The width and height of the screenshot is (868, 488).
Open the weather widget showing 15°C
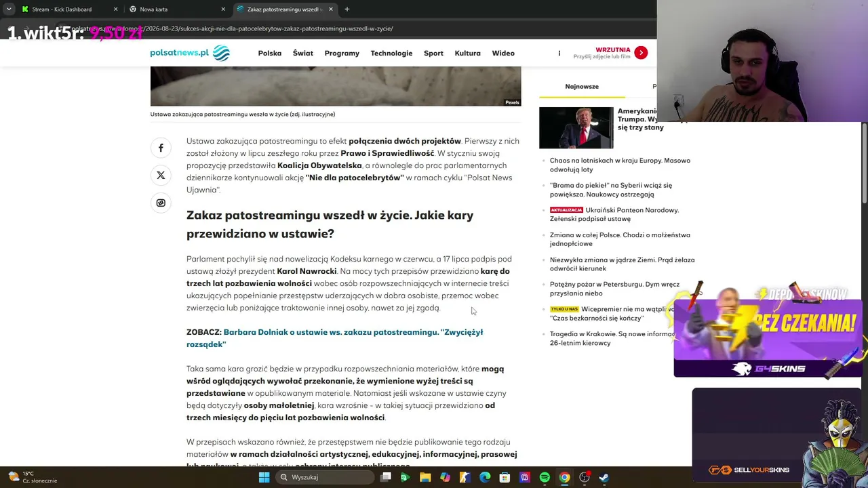point(33,477)
